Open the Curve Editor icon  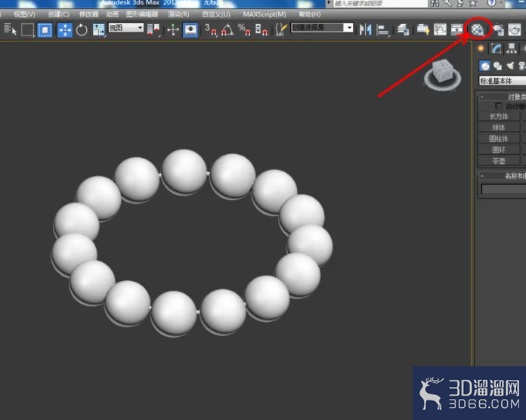point(440,29)
